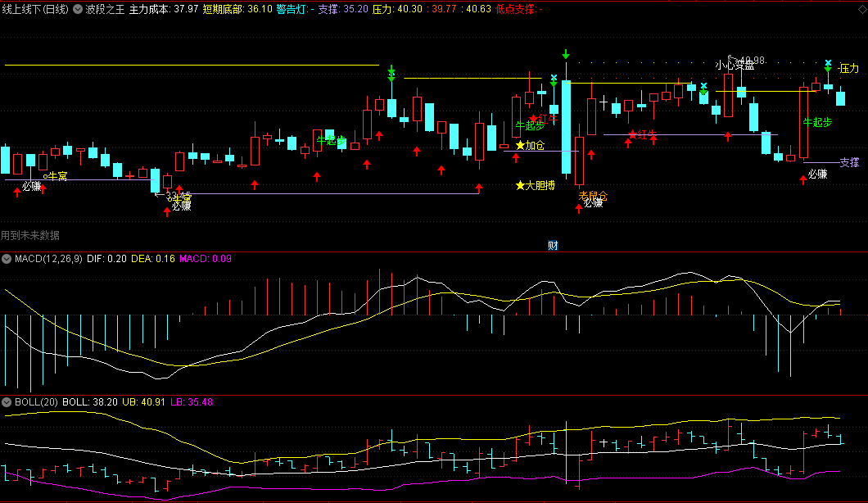This screenshot has height=503, width=868.
Task: Click the 40.98 high price label
Action: tap(753, 60)
